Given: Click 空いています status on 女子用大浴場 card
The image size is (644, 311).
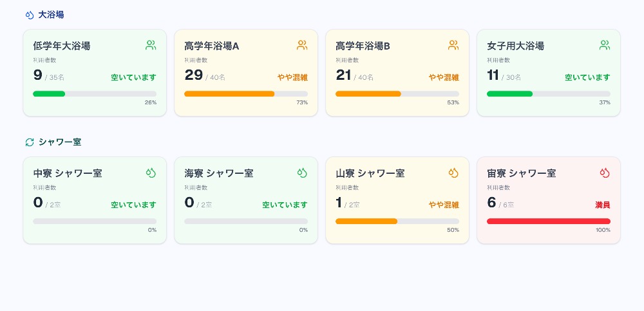Looking at the screenshot, I should [x=587, y=77].
